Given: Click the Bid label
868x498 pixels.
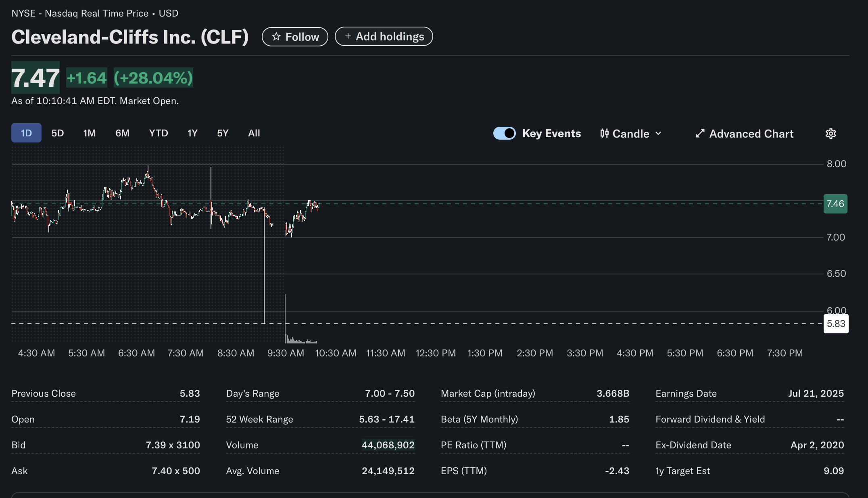Looking at the screenshot, I should click(x=19, y=445).
